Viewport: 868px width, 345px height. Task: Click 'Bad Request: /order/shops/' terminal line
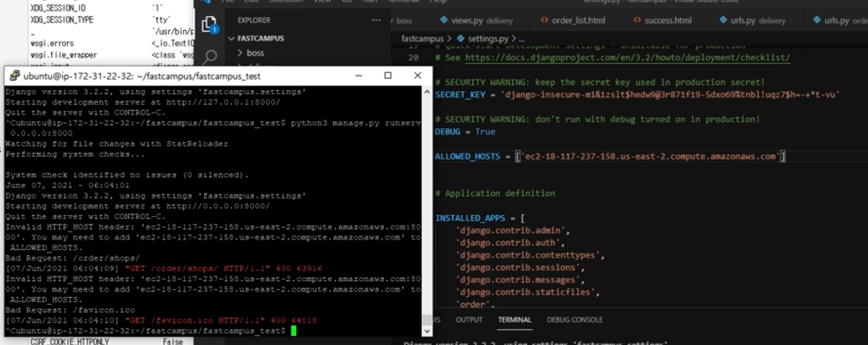click(72, 258)
